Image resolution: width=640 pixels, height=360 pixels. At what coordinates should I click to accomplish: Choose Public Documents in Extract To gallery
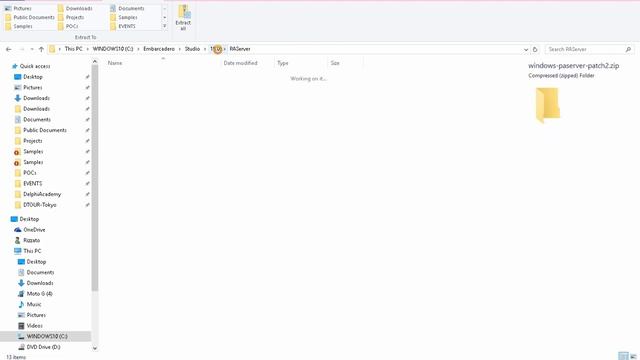(29, 17)
